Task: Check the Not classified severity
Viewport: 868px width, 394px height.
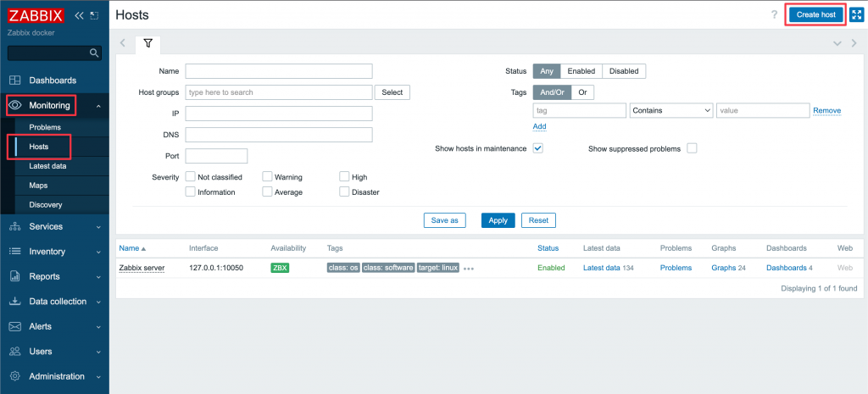Action: tap(191, 177)
